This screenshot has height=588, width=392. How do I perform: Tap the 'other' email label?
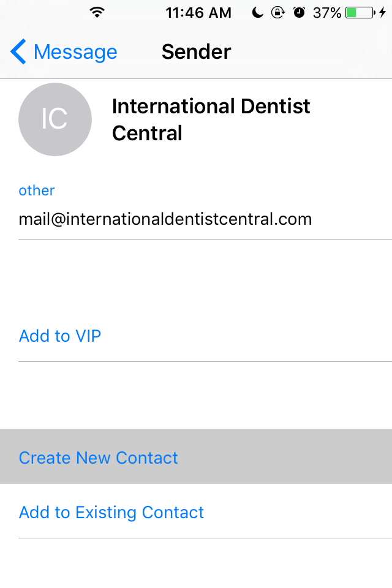pyautogui.click(x=37, y=190)
